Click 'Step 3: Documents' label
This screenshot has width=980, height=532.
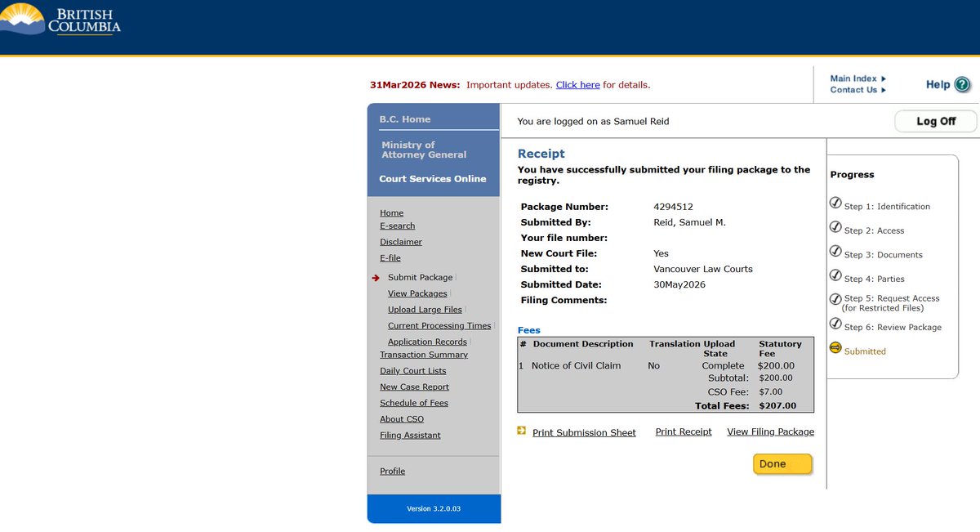[x=884, y=255]
